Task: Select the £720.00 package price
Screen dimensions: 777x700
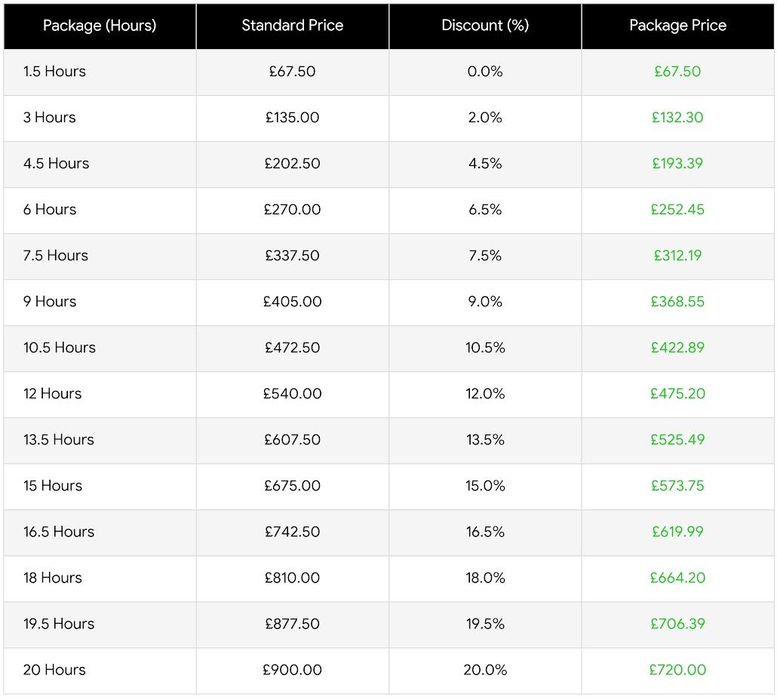Action: pos(677,670)
